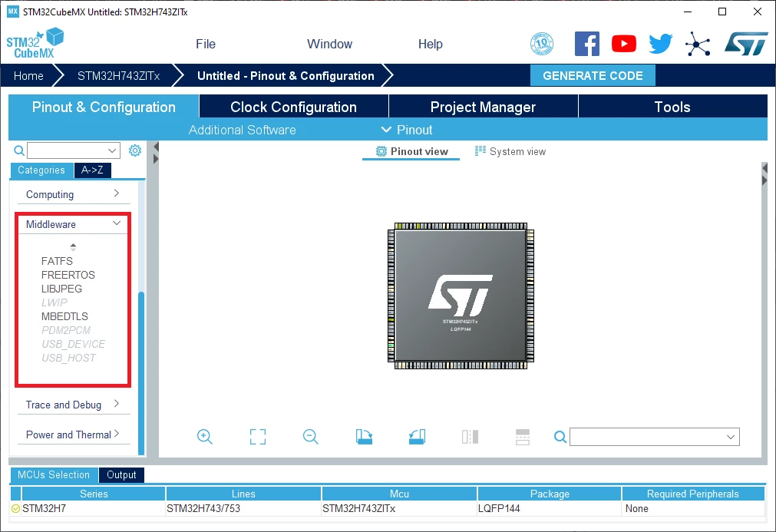Switch to the Project Manager tab

coord(483,107)
